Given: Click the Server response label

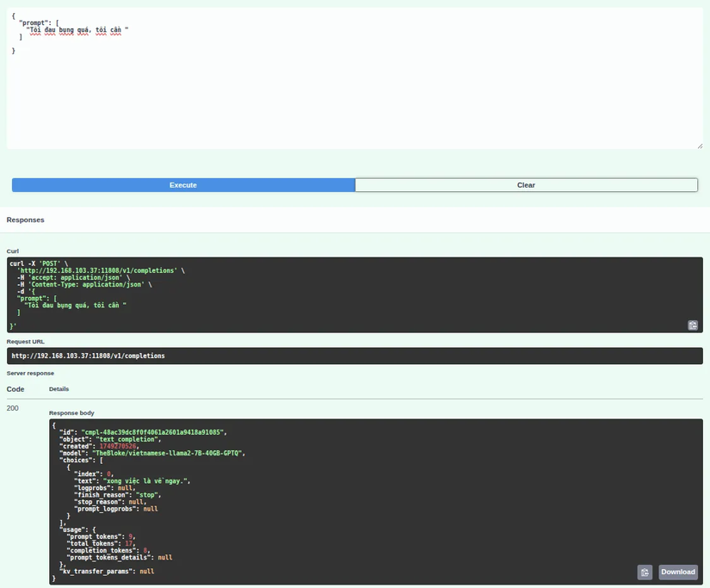Looking at the screenshot, I should click(30, 374).
